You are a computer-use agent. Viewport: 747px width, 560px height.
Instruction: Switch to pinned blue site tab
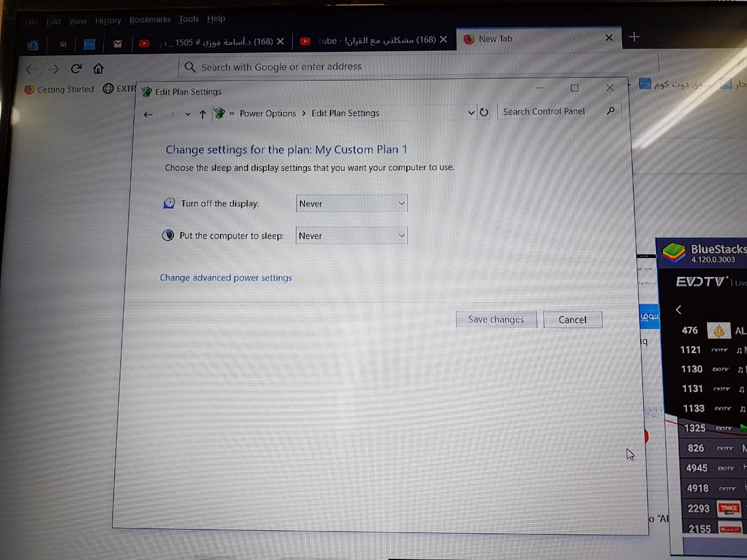pos(89,44)
